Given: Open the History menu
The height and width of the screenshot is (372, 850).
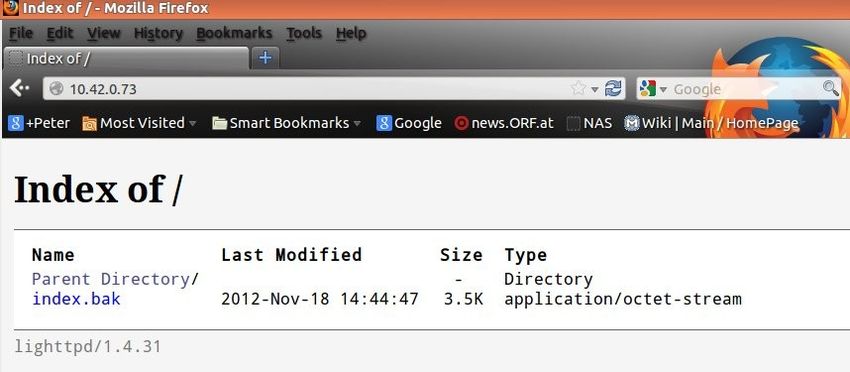Looking at the screenshot, I should coord(158,34).
